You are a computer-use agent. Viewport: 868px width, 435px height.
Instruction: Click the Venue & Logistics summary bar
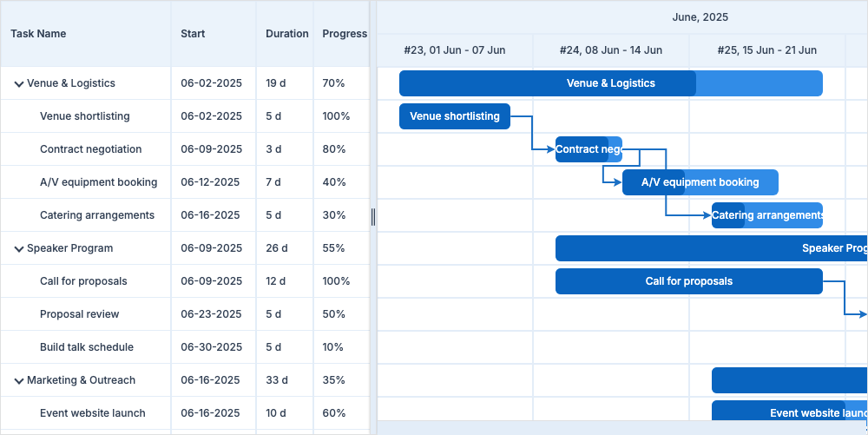(x=610, y=83)
